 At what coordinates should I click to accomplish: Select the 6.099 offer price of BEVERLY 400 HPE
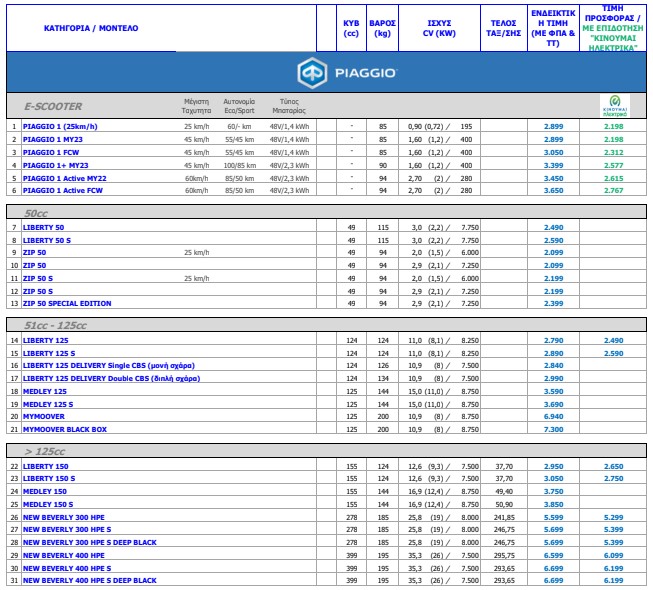pyautogui.click(x=613, y=555)
